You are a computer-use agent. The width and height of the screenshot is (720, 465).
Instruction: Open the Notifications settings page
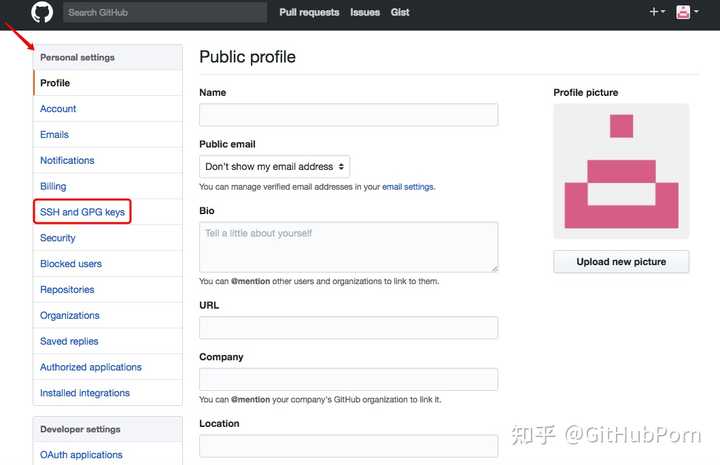pos(67,161)
